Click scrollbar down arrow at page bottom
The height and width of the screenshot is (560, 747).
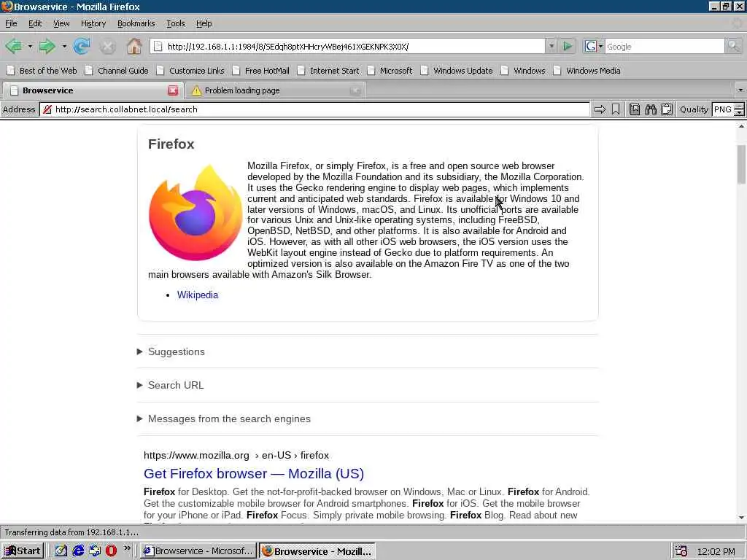(x=741, y=518)
